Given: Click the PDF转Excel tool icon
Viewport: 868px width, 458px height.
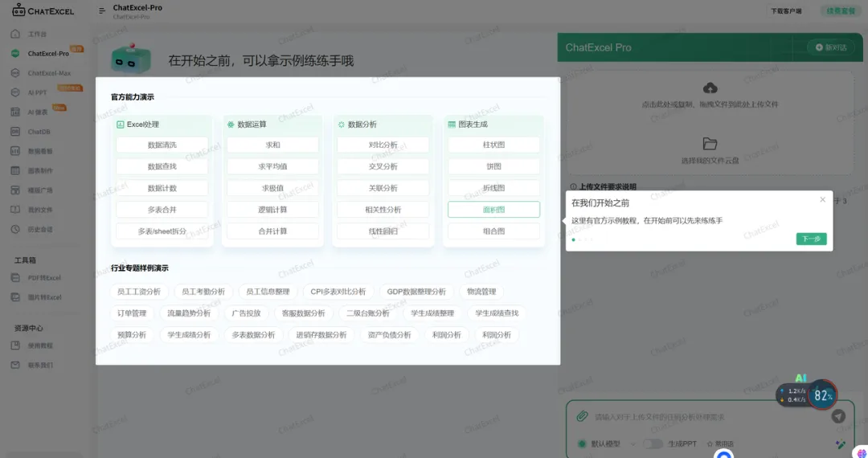Looking at the screenshot, I should [15, 278].
